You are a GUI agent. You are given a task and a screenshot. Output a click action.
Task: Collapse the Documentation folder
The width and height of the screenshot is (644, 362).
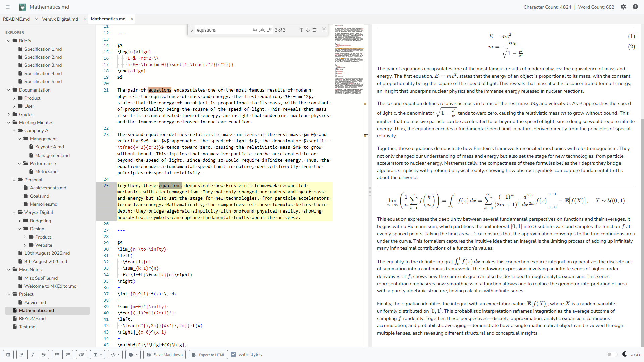click(9, 90)
